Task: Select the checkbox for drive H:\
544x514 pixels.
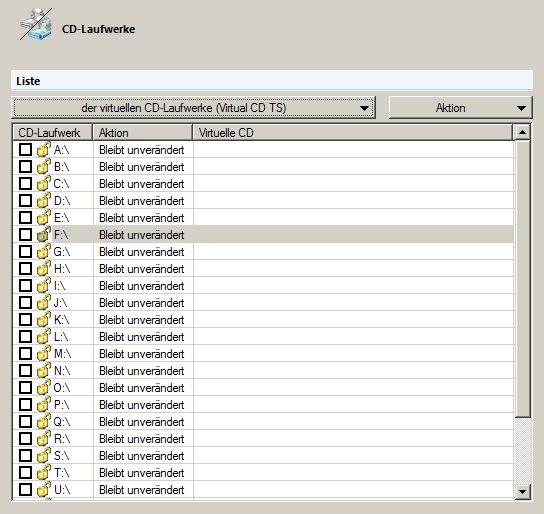Action: 25,268
